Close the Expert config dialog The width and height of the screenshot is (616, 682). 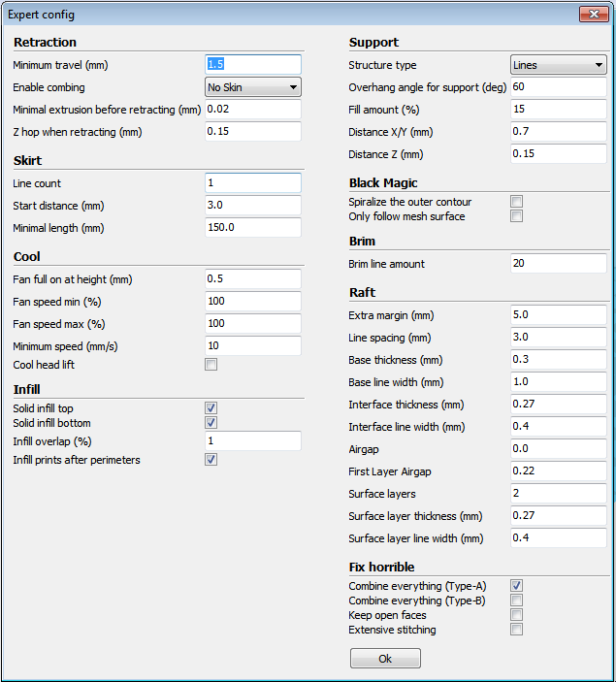pyautogui.click(x=593, y=15)
